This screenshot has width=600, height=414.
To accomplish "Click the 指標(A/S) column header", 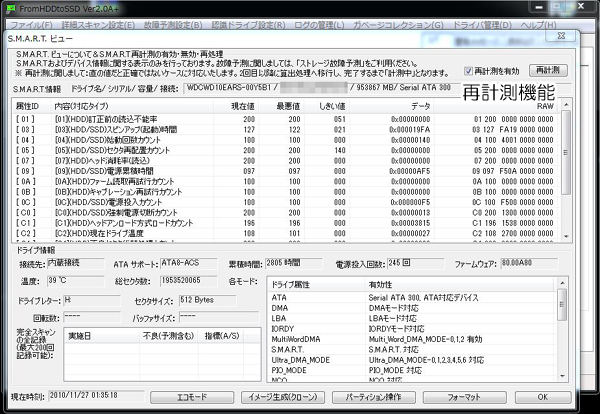I will click(x=221, y=336).
